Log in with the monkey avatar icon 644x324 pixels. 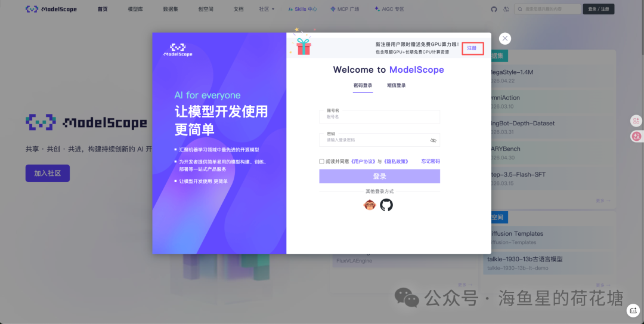(370, 205)
